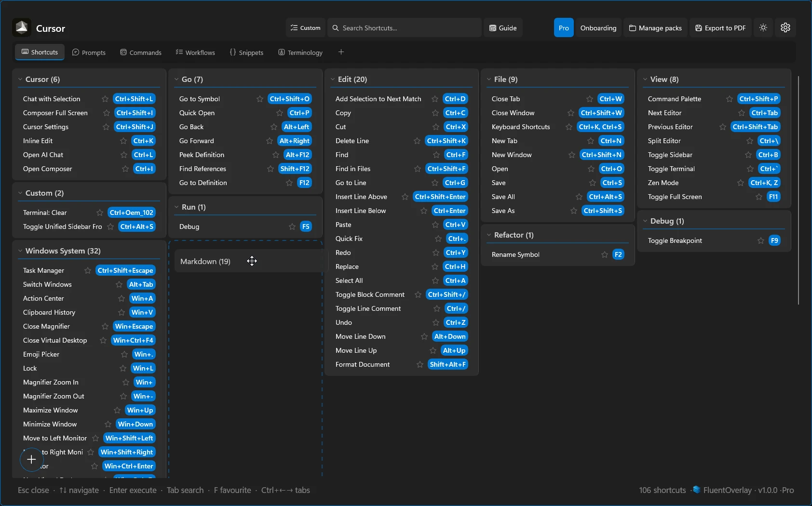812x506 pixels.
Task: Click the sun icon to change theme
Action: tap(763, 27)
